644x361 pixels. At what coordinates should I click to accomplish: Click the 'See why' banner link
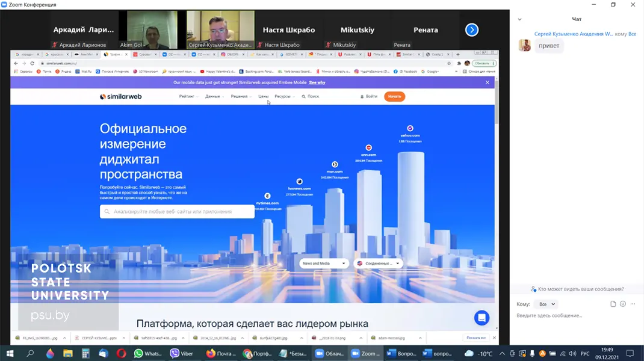[317, 82]
